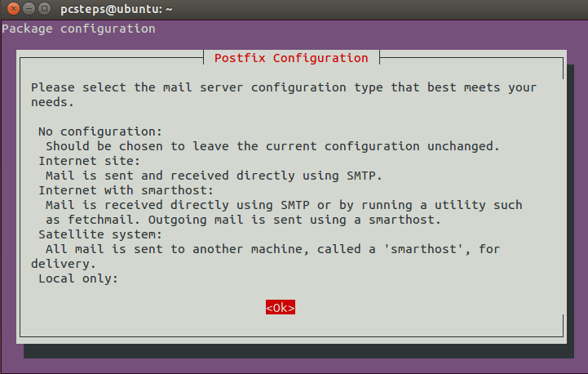Click the 'All mail is sent to another machine' line
This screenshot has width=588, height=374.
pos(272,249)
